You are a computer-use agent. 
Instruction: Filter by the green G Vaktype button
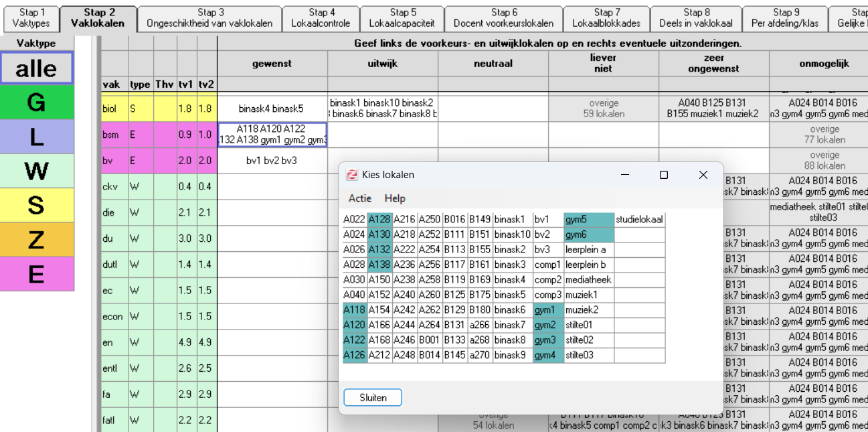click(37, 102)
